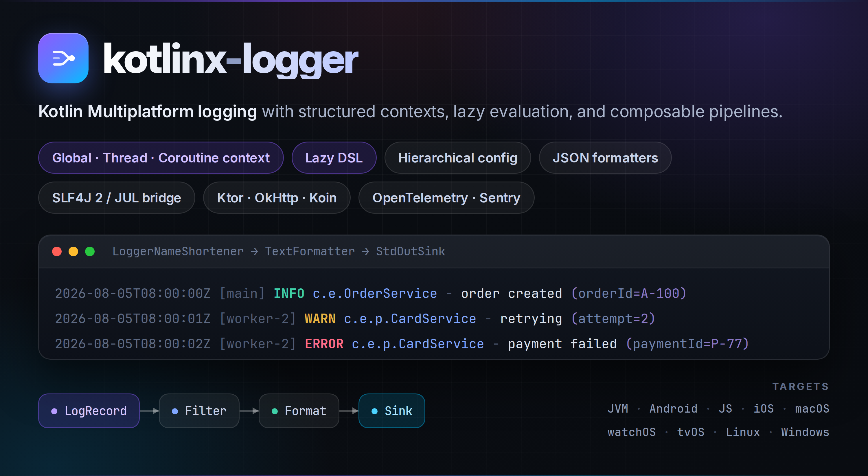Image resolution: width=868 pixels, height=476 pixels.
Task: Click the payment failed message
Action: [x=562, y=344]
